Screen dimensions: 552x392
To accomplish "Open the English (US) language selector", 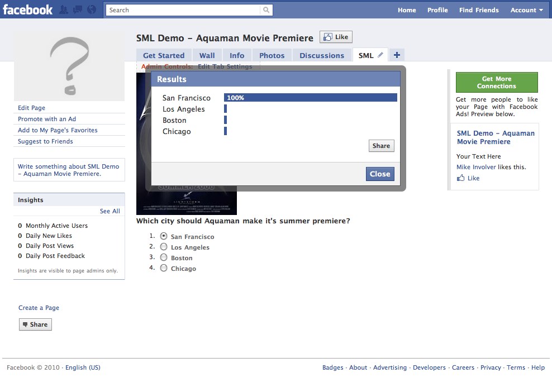I will coord(83,367).
